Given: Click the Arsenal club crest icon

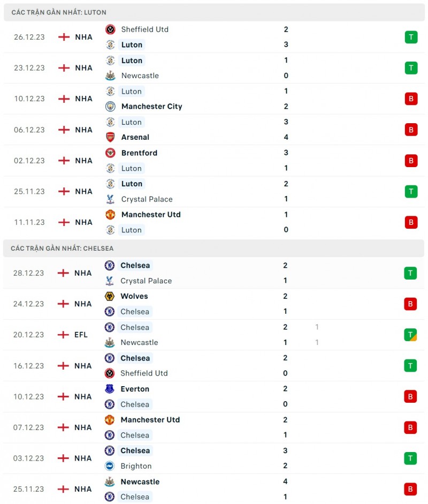Looking at the screenshot, I should pyautogui.click(x=110, y=137).
